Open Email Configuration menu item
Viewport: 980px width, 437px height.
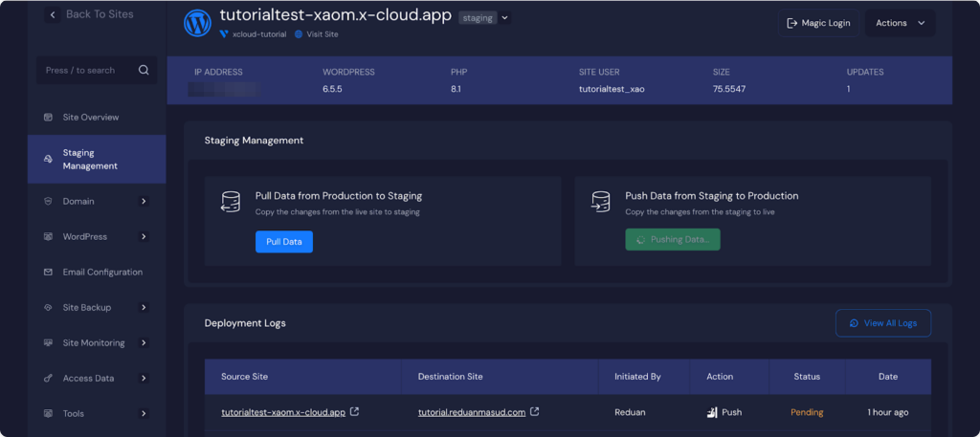coord(97,273)
